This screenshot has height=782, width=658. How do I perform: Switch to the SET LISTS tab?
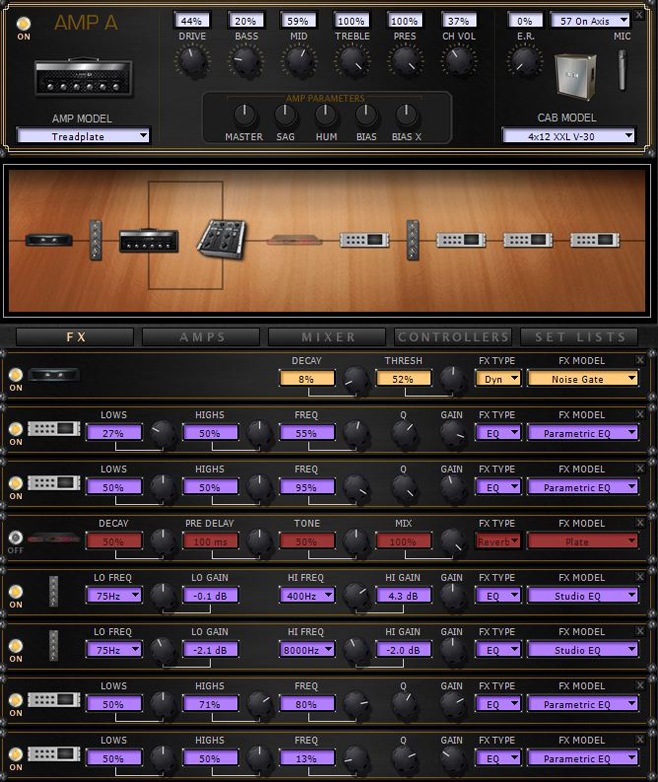(579, 337)
